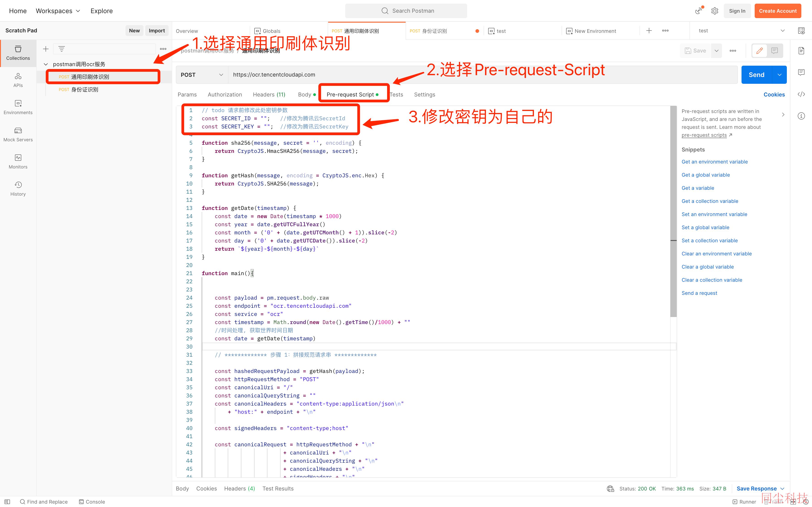
Task: Open the Send button dropdown arrow
Action: [779, 75]
